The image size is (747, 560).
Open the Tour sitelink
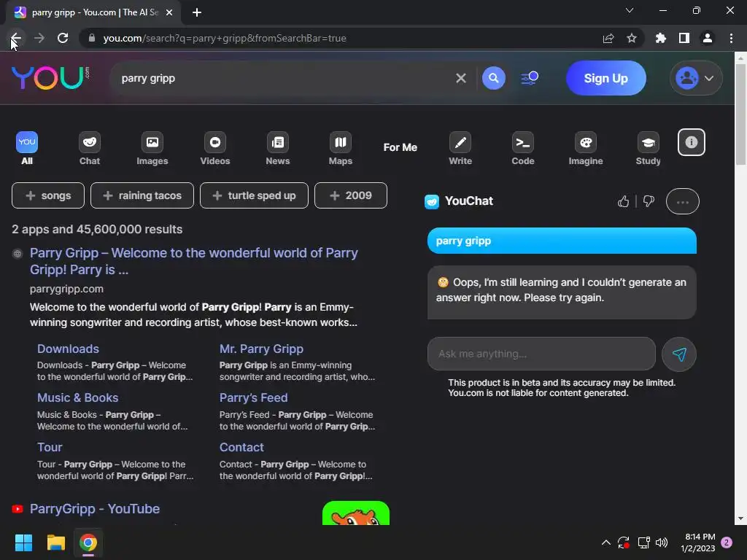[50, 447]
